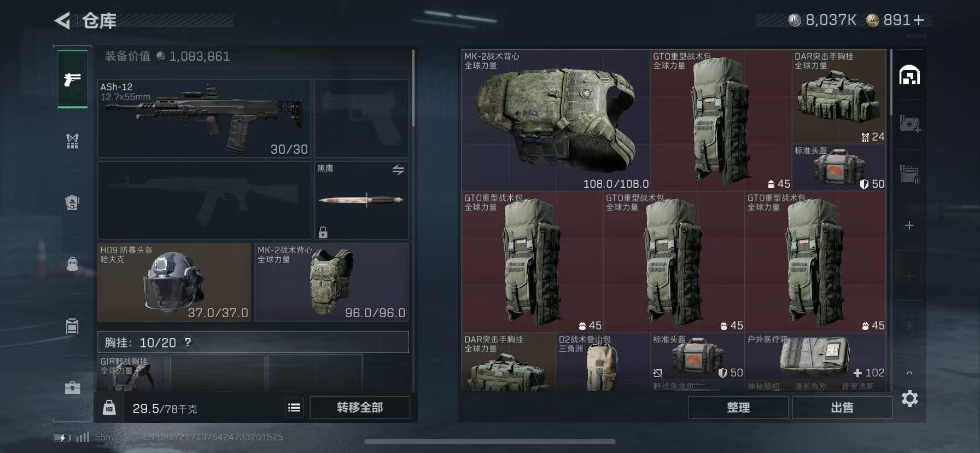
Task: Select the H09 防暴头盔 helmet
Action: pos(174,282)
